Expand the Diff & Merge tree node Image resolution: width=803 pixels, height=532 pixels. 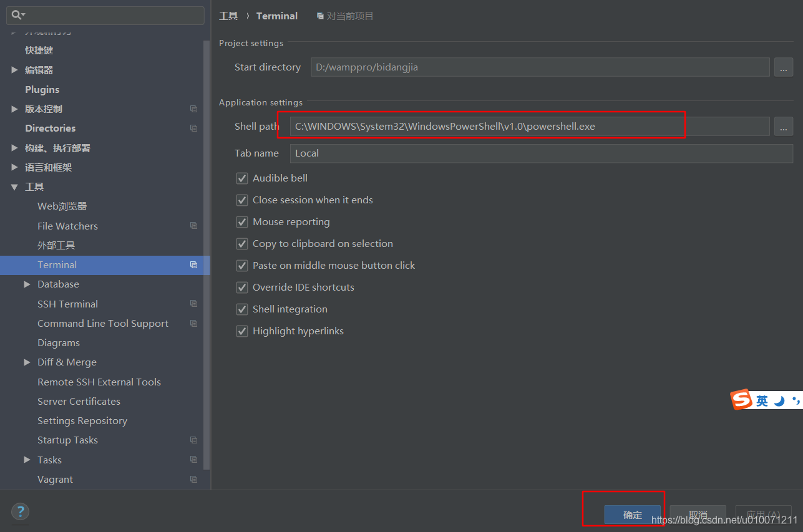[x=27, y=362]
